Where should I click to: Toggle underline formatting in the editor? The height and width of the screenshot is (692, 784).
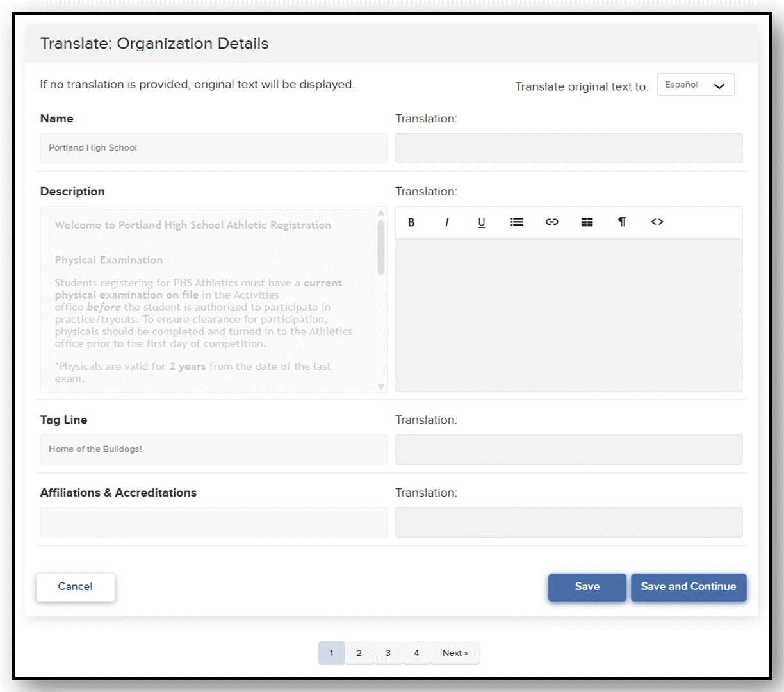(x=482, y=222)
